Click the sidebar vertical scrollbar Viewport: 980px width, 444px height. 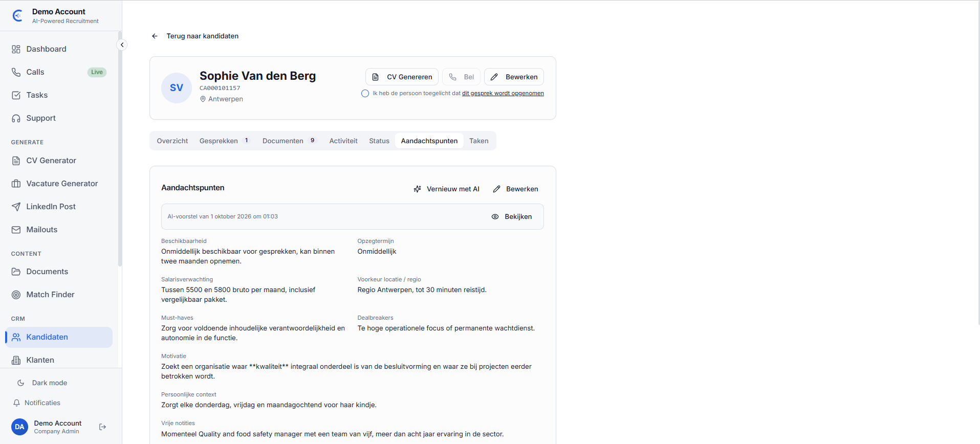[120, 148]
